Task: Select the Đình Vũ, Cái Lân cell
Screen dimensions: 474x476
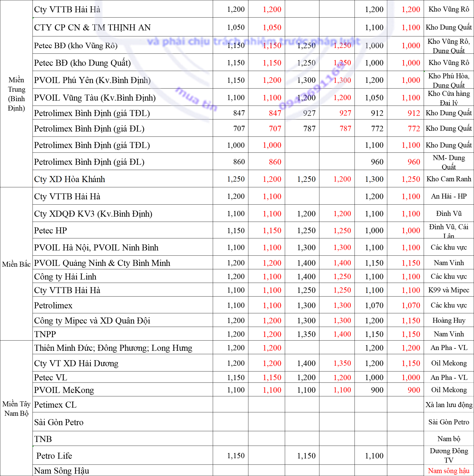Action: point(449,230)
